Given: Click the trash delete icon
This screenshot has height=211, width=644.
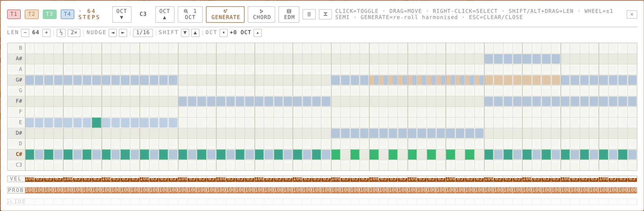Looking at the screenshot, I should 309,14.
